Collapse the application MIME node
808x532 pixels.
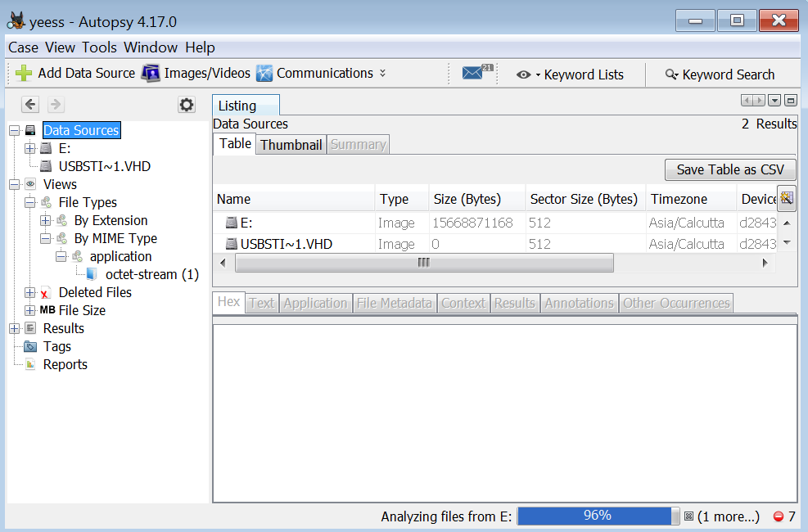pos(61,256)
